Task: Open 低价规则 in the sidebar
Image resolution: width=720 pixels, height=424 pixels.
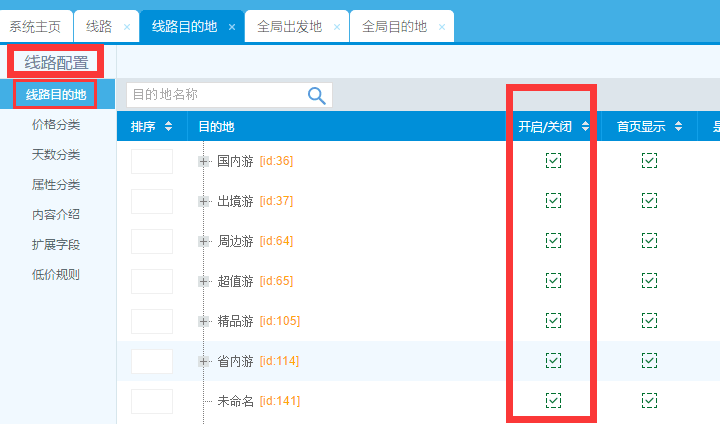Action: pyautogui.click(x=56, y=275)
